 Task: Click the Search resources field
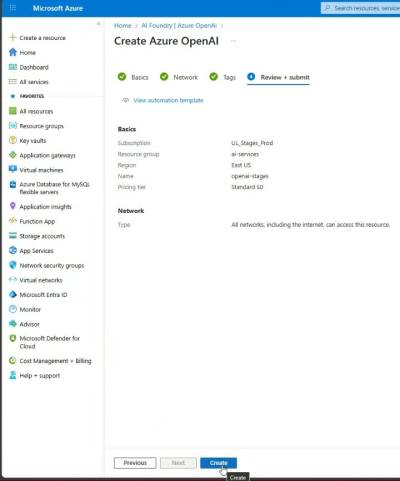[x=360, y=8]
